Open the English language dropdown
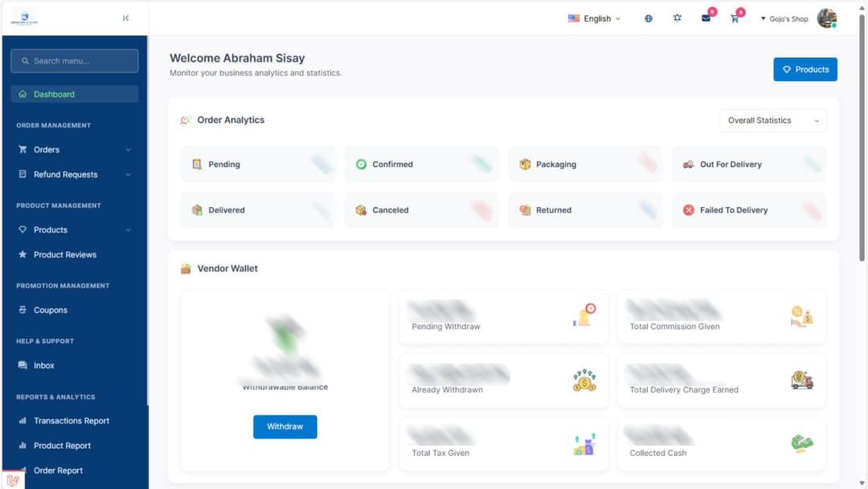 [x=594, y=18]
